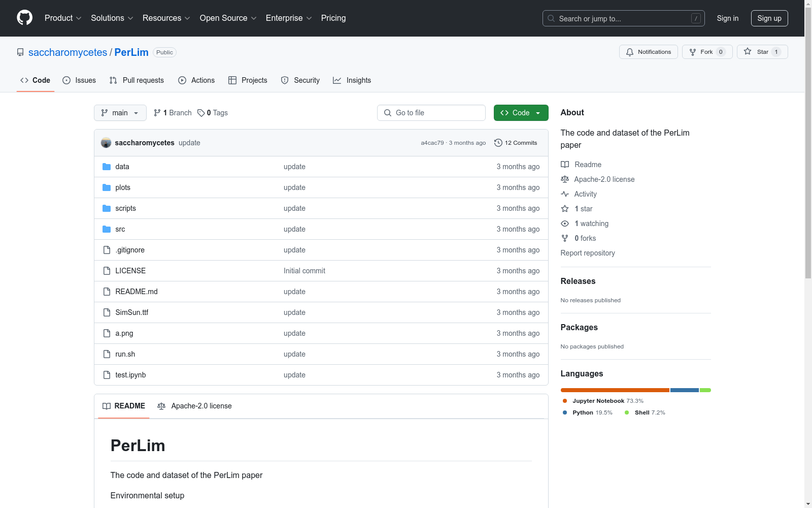This screenshot has height=508, width=812.
Task: Expand the Product menu
Action: click(63, 18)
